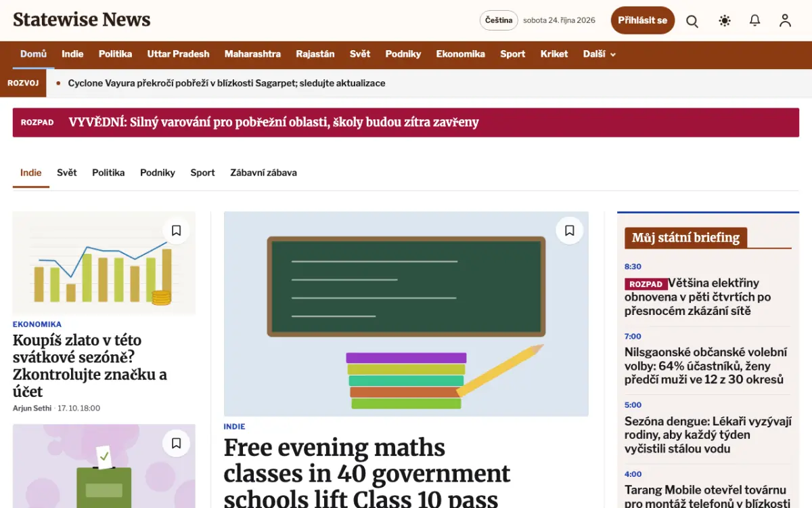Click author name Arjun Sethi

pos(32,408)
